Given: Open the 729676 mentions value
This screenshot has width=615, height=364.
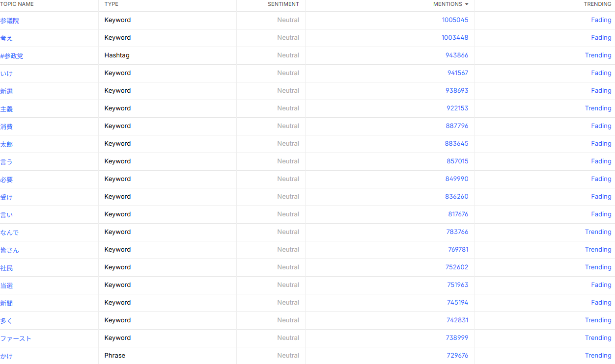Looking at the screenshot, I should 457,356.
